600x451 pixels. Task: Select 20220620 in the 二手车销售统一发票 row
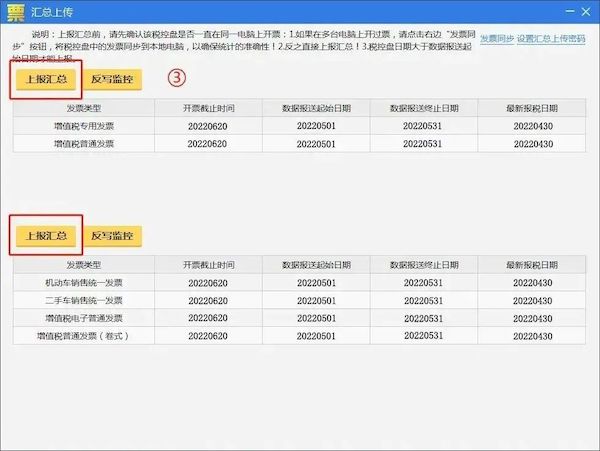(x=208, y=301)
